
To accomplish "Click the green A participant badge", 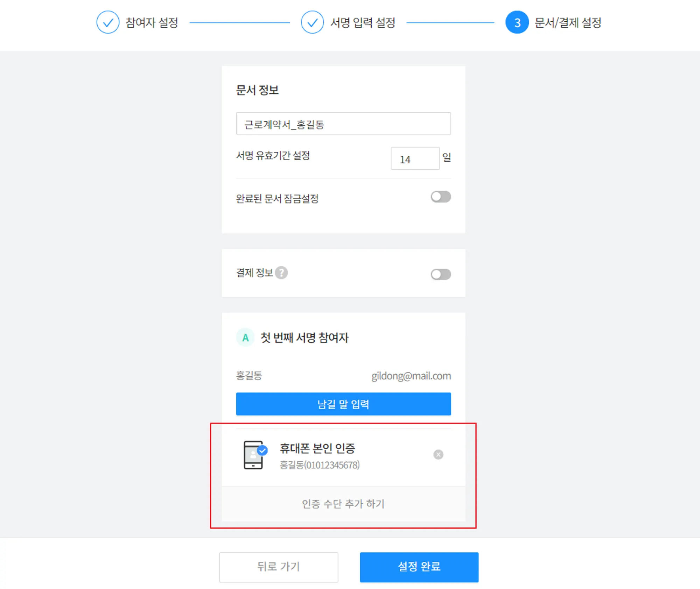I will coord(245,338).
